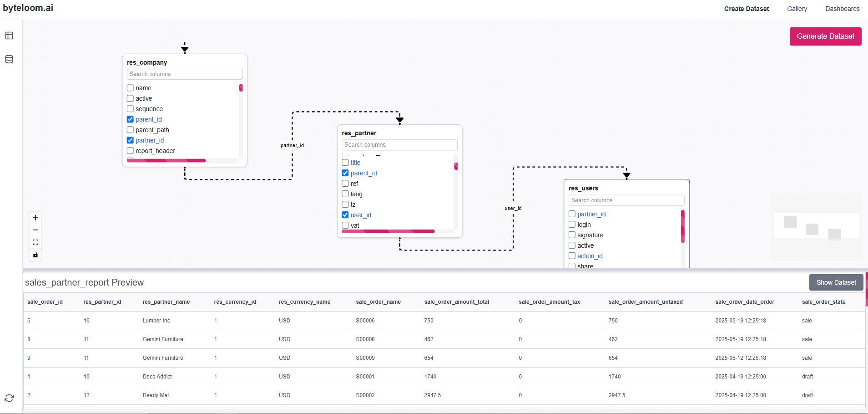Open the Create Dataset tab

[x=747, y=9]
